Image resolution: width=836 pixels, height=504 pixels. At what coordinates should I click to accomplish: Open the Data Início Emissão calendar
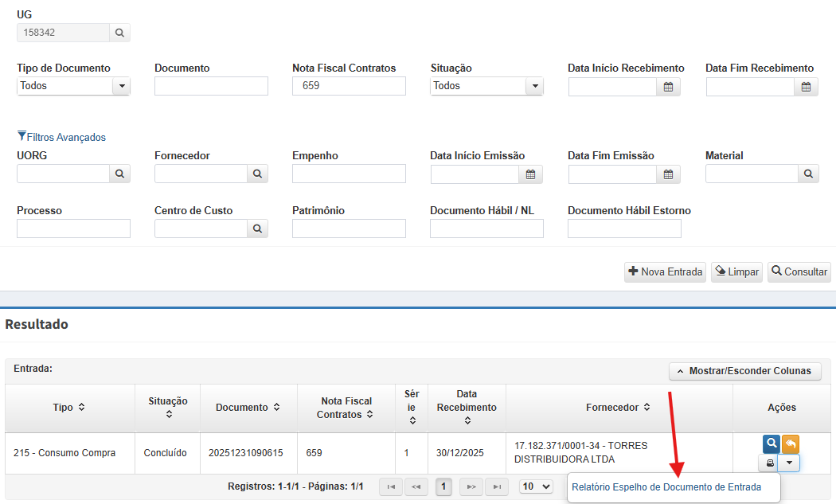(x=530, y=174)
